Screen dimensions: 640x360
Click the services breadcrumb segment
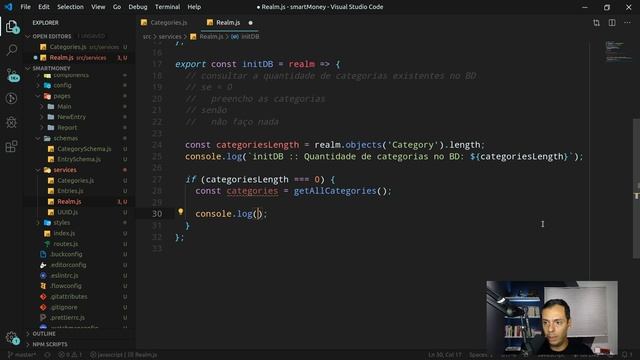(170, 37)
